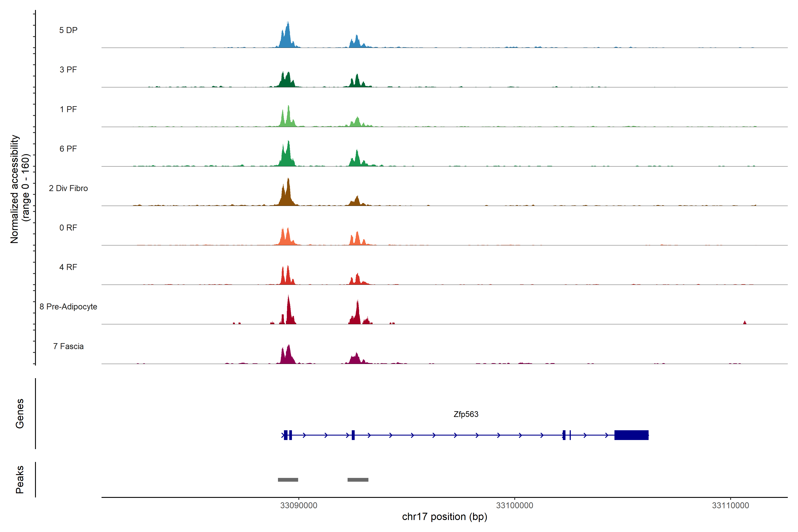Click the chr17 position axis title

pyautogui.click(x=444, y=517)
